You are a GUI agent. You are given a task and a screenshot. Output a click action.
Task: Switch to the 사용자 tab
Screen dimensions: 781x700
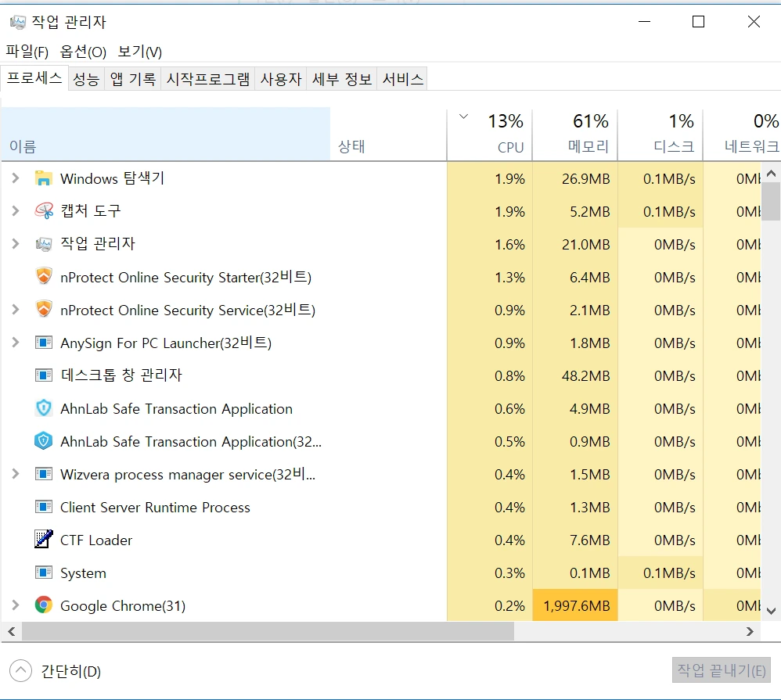281,79
